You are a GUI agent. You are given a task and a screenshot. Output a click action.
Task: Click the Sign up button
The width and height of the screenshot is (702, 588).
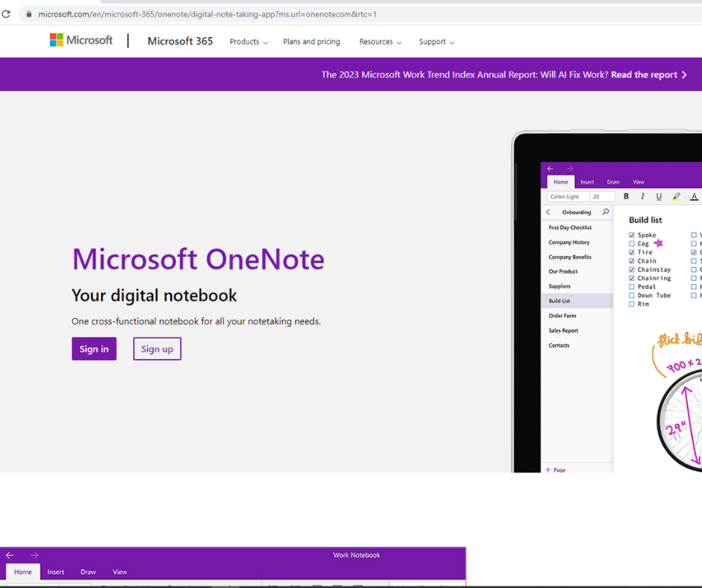[x=157, y=348]
